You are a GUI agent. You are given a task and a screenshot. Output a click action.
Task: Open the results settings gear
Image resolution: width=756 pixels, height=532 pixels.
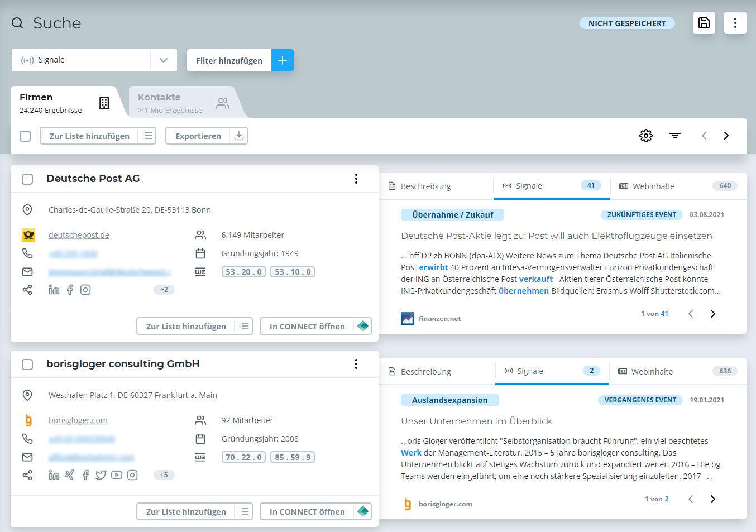[x=646, y=136]
